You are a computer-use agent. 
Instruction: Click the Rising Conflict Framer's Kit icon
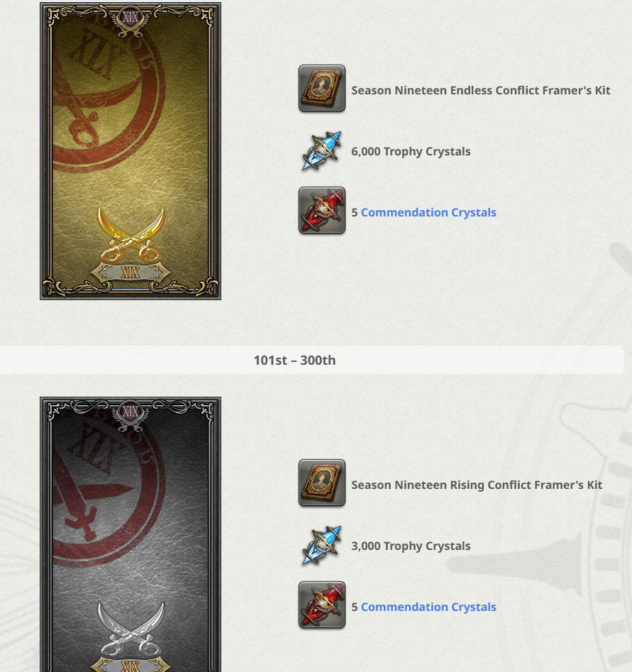[x=322, y=483]
